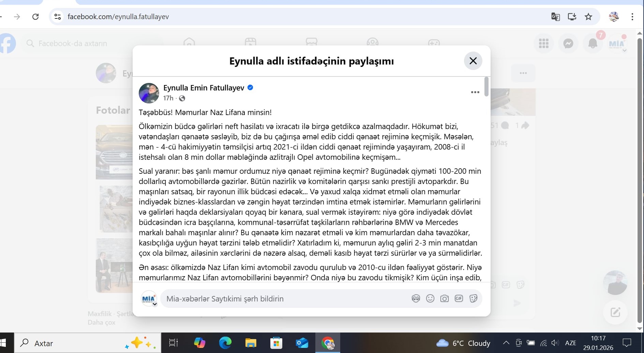This screenshot has width=644, height=353.
Task: Close the post dialog with the X button
Action: click(473, 61)
